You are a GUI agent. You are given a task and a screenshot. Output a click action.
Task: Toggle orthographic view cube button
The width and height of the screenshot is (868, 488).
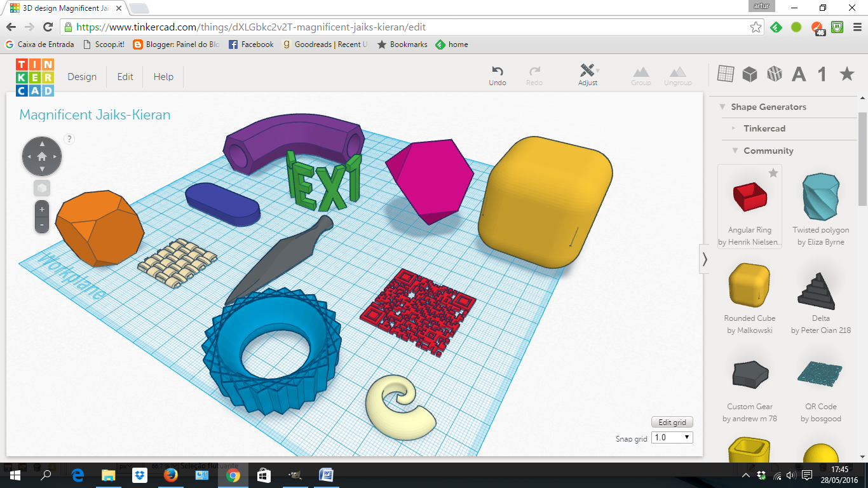[x=42, y=188]
